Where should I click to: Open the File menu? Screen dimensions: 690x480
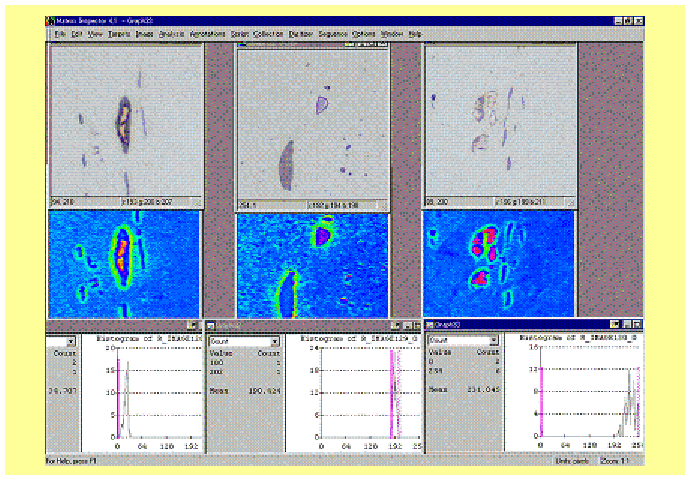pos(60,34)
